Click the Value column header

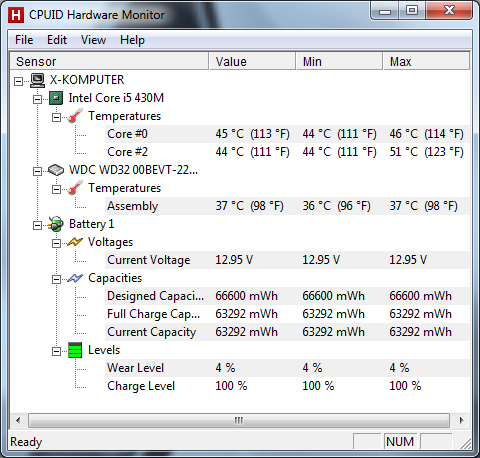pyautogui.click(x=252, y=61)
